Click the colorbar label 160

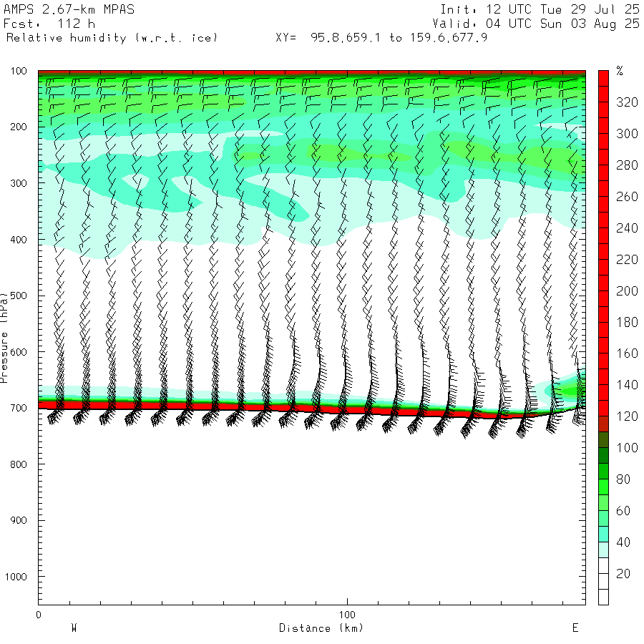click(627, 353)
